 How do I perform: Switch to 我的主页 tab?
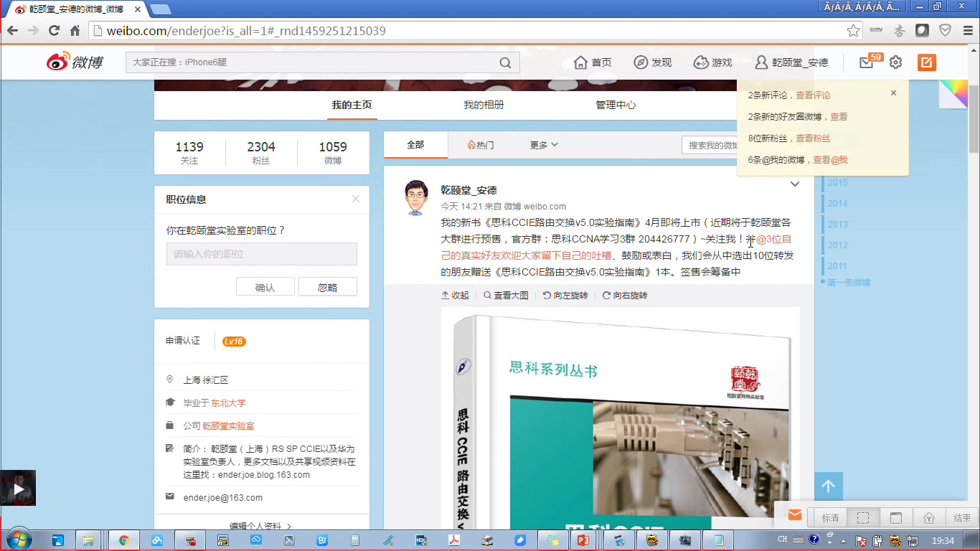[352, 105]
